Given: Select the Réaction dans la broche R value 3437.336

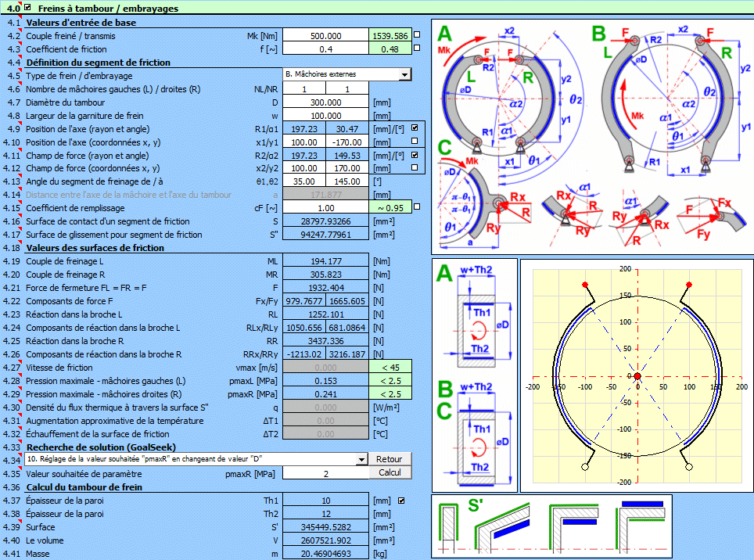Looking at the screenshot, I should [326, 341].
